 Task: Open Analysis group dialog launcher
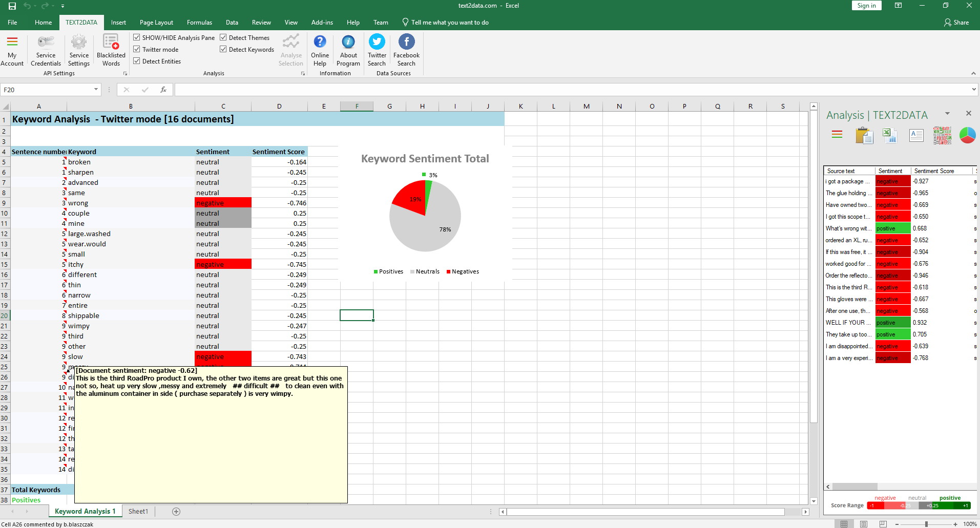303,74
